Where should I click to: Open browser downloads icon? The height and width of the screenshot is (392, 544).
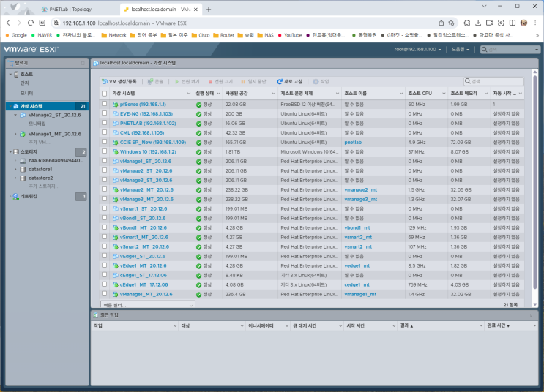(x=478, y=23)
